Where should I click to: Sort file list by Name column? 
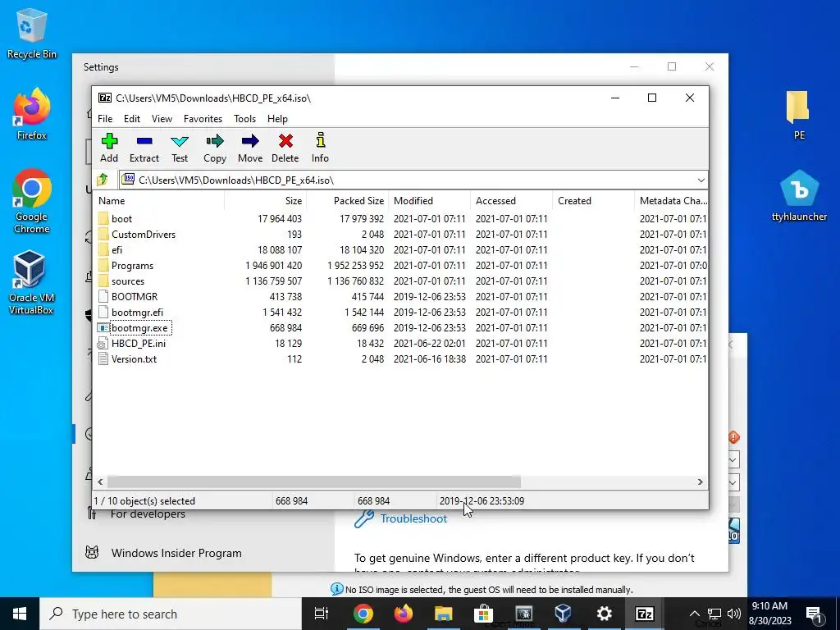(x=159, y=201)
